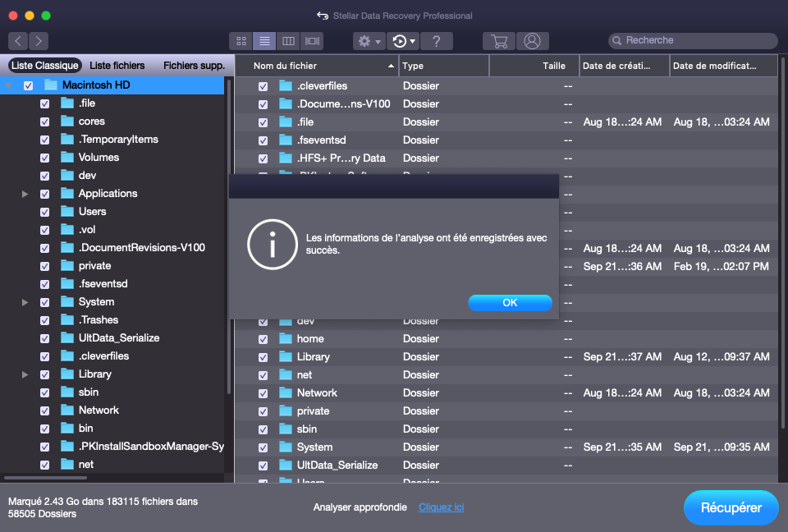The image size is (788, 532).
Task: Click the Macintosh HD drive folder icon
Action: coord(51,85)
